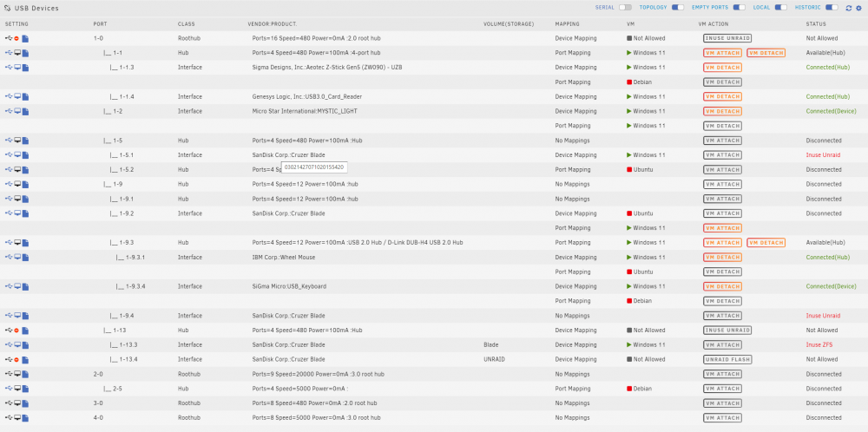Click VM ATTACH for 4-port hub 1-1
Viewport: 868px width, 432px height.
point(722,53)
